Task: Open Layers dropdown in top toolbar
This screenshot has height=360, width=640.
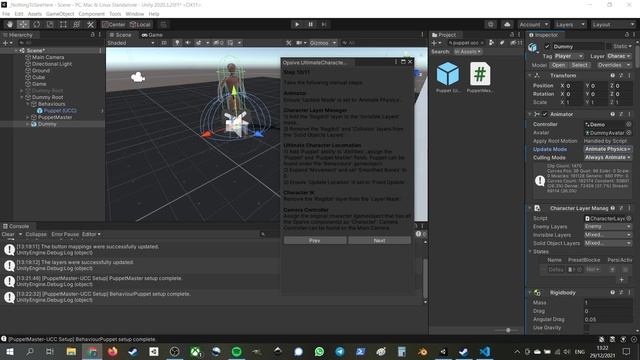Action: point(570,24)
